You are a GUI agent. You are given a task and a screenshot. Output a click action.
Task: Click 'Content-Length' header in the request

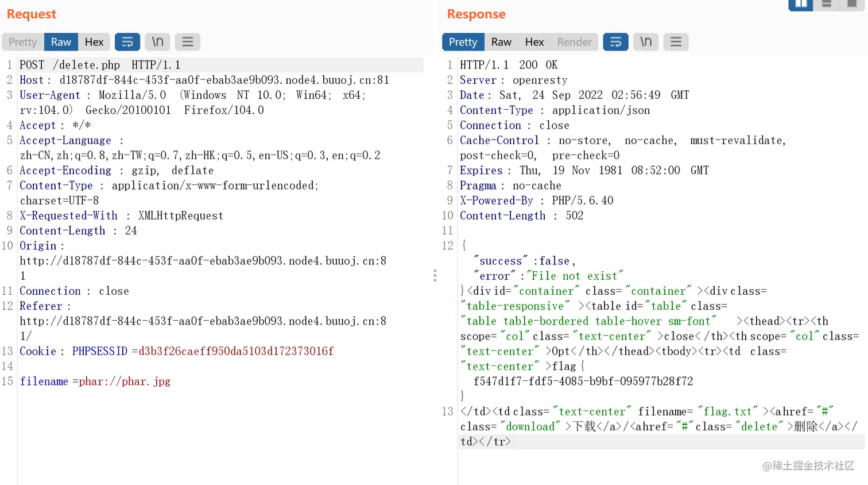(x=63, y=230)
